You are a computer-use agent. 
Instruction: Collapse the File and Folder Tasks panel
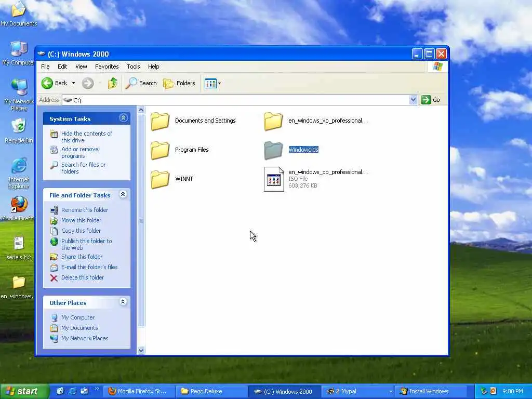[123, 194]
